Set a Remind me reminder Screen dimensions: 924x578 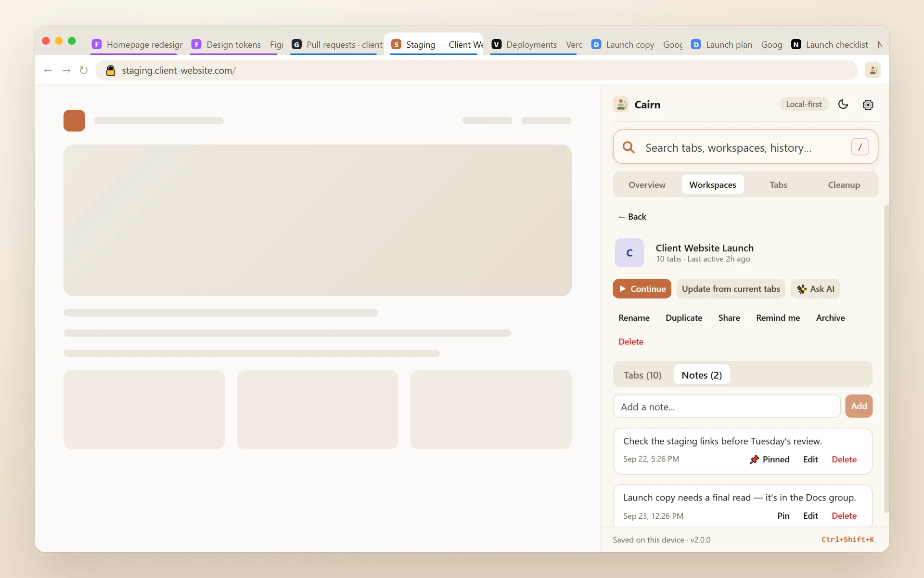(778, 318)
